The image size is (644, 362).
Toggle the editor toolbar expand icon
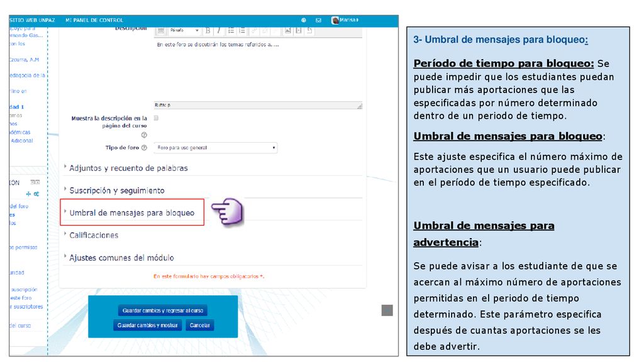pos(161,31)
